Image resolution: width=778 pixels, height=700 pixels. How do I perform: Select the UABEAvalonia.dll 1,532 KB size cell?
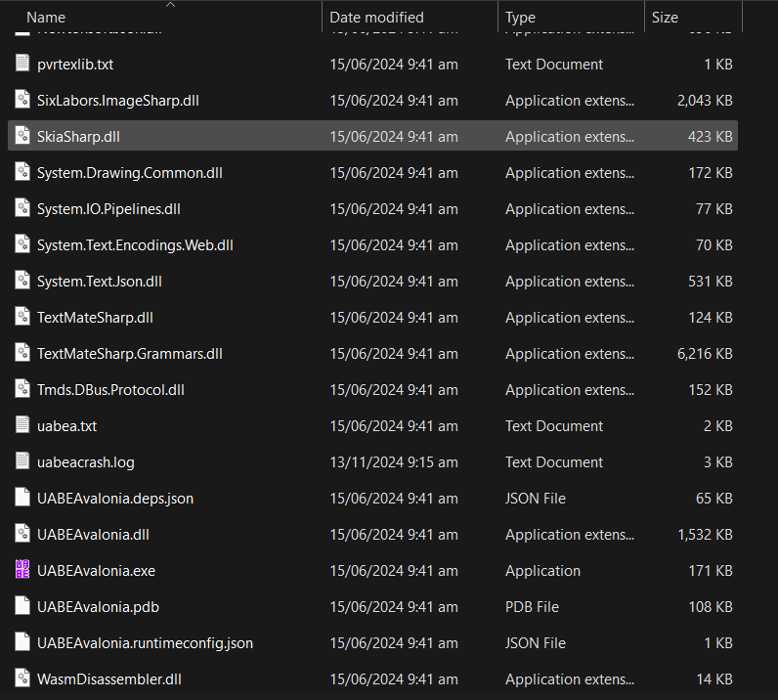pos(705,535)
